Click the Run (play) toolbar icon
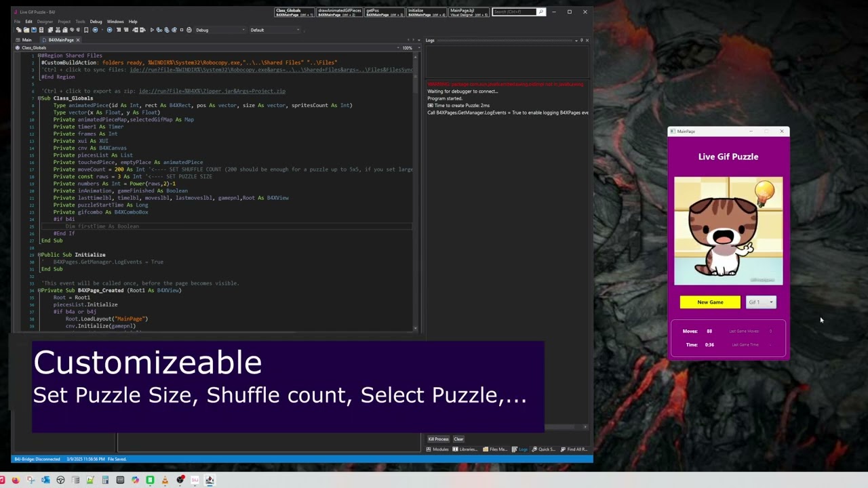 [151, 30]
